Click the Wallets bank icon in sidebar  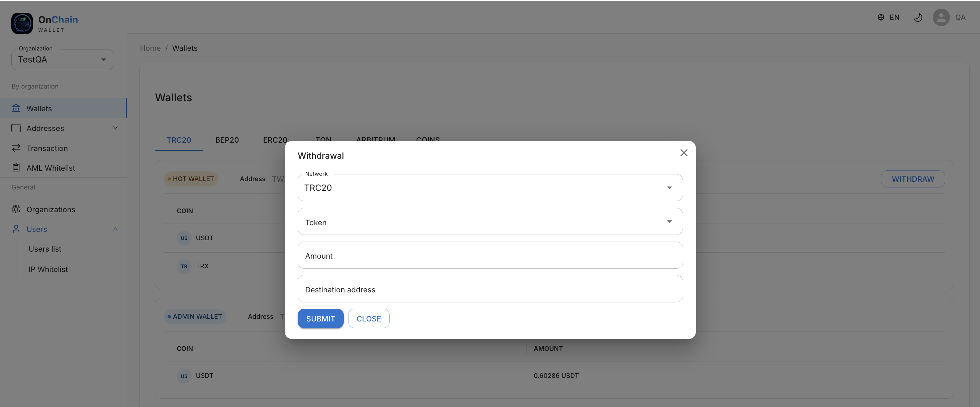tap(16, 108)
